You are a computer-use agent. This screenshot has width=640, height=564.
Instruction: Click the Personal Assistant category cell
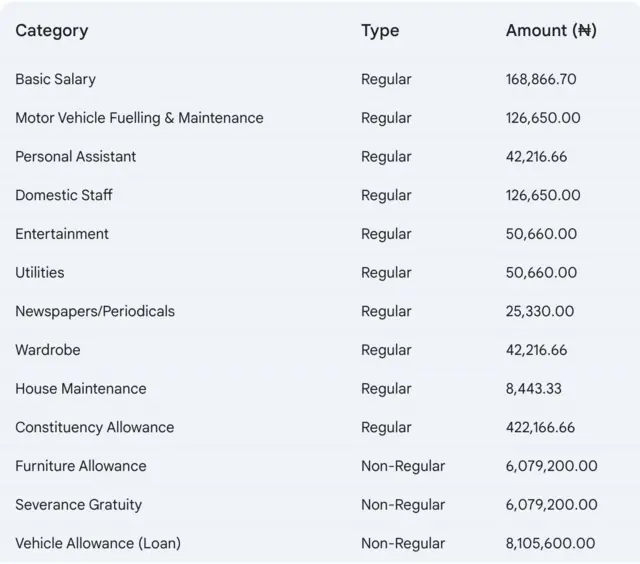[x=76, y=157]
